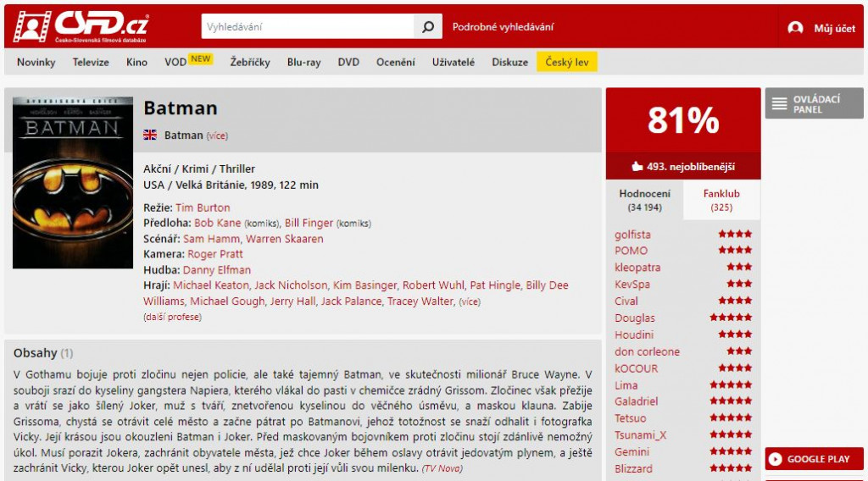The width and height of the screenshot is (868, 481).
Task: Click the Batman movie poster
Action: point(73,183)
